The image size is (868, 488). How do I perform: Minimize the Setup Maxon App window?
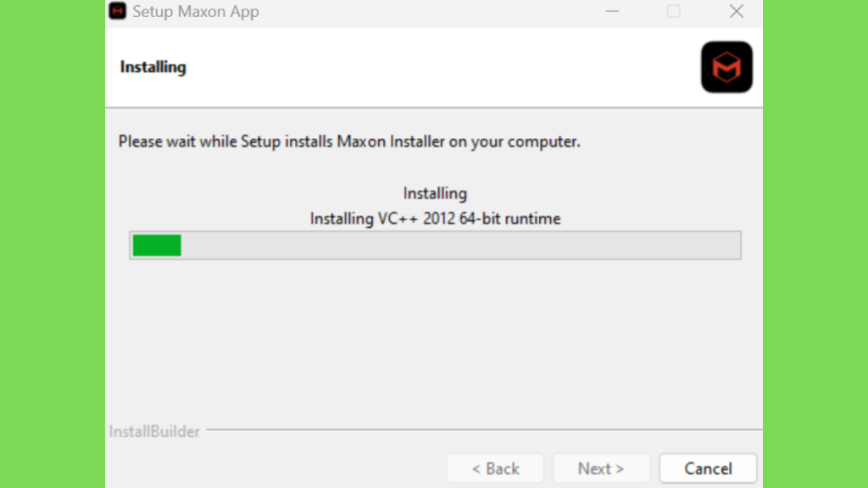click(612, 11)
